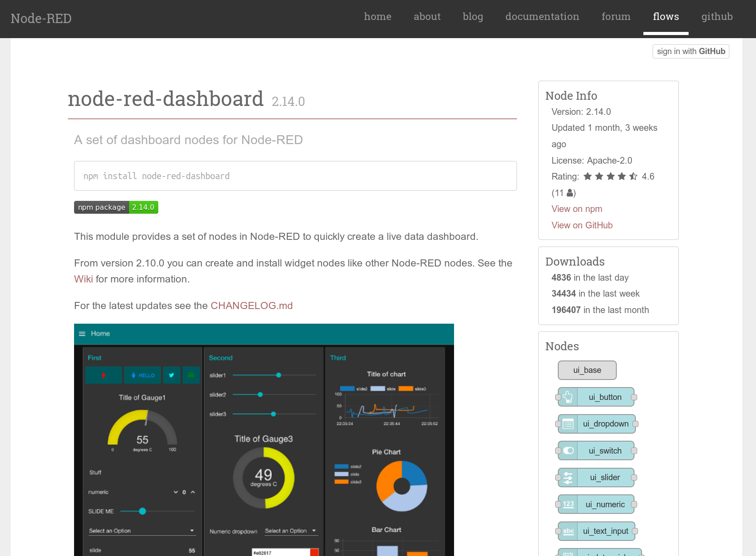Click the ui_numeric node 123 icon

pos(568,505)
